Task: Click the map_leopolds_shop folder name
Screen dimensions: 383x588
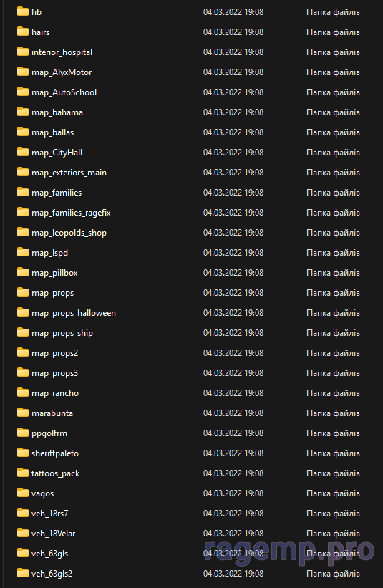Action: 69,233
